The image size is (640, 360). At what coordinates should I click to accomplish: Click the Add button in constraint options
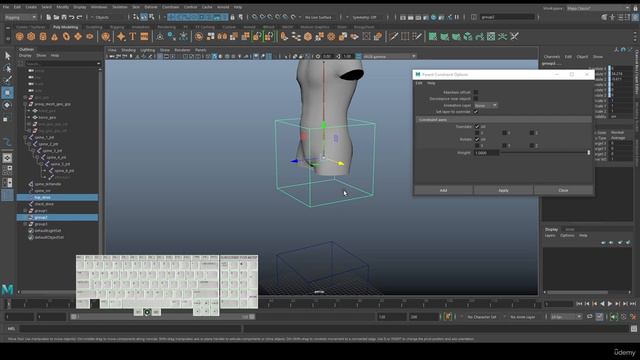tap(443, 190)
